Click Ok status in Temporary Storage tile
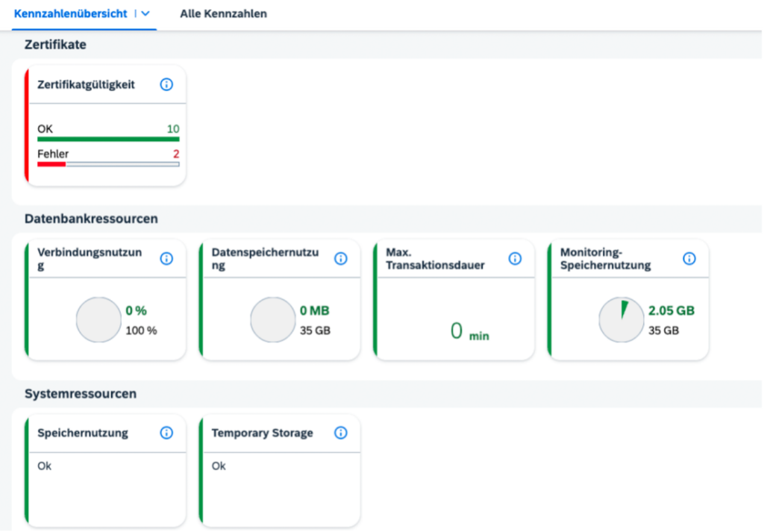The width and height of the screenshot is (764, 532). pyautogui.click(x=219, y=466)
